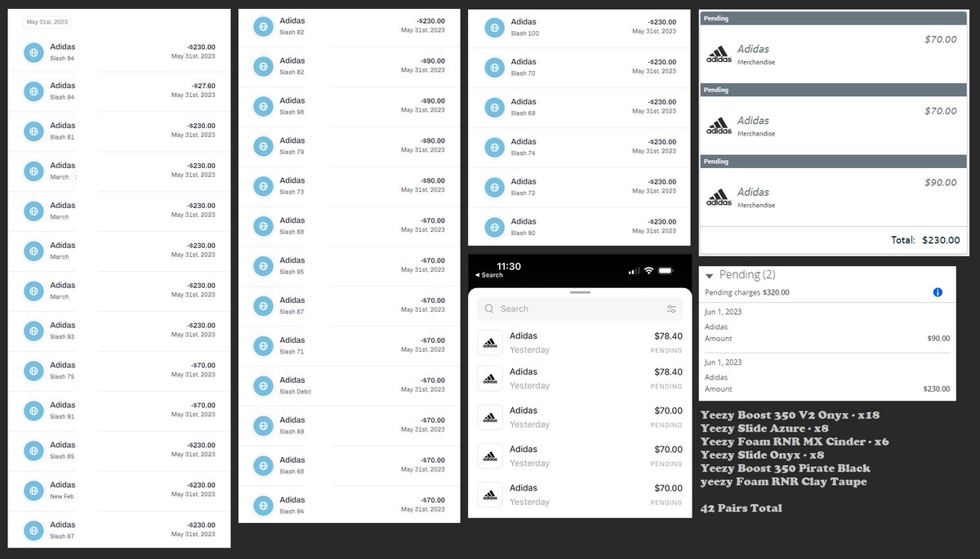This screenshot has height=559, width=980.
Task: Click the 'Slash 100' label
Action: (525, 33)
